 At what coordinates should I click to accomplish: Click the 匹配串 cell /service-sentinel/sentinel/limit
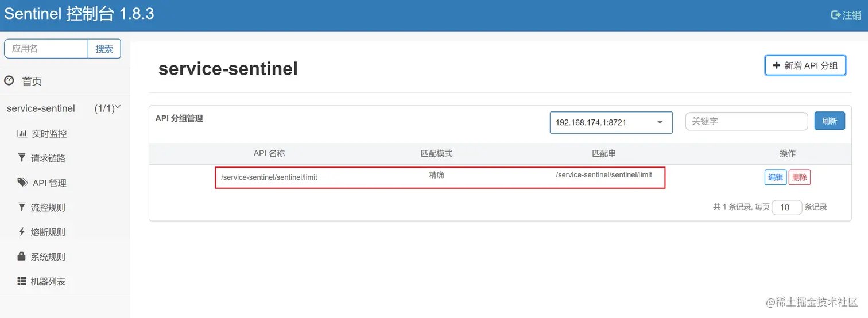[604, 174]
